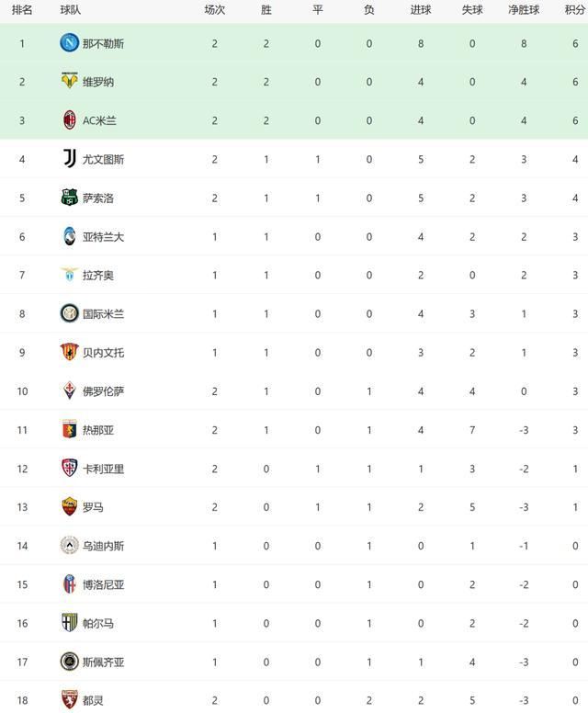
Task: Select the 博洛尼亚 table row
Action: tap(294, 584)
